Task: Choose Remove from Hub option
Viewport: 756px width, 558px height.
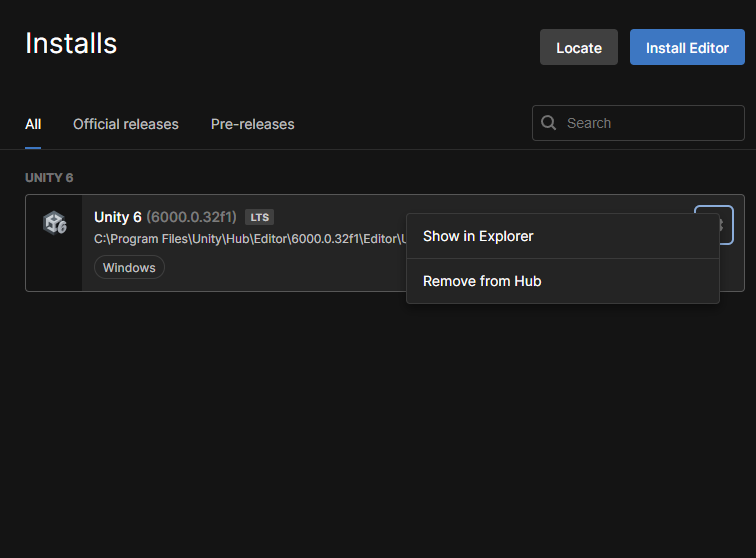Action: [x=563, y=281]
